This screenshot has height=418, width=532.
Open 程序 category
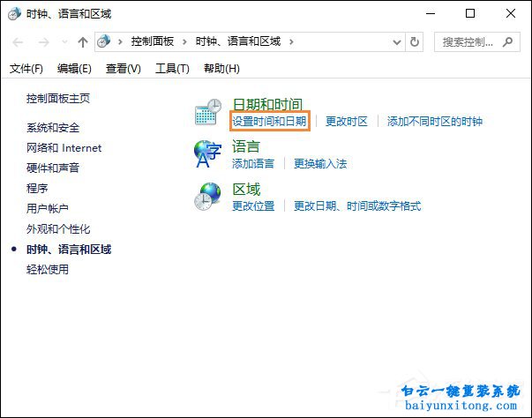pyautogui.click(x=37, y=188)
